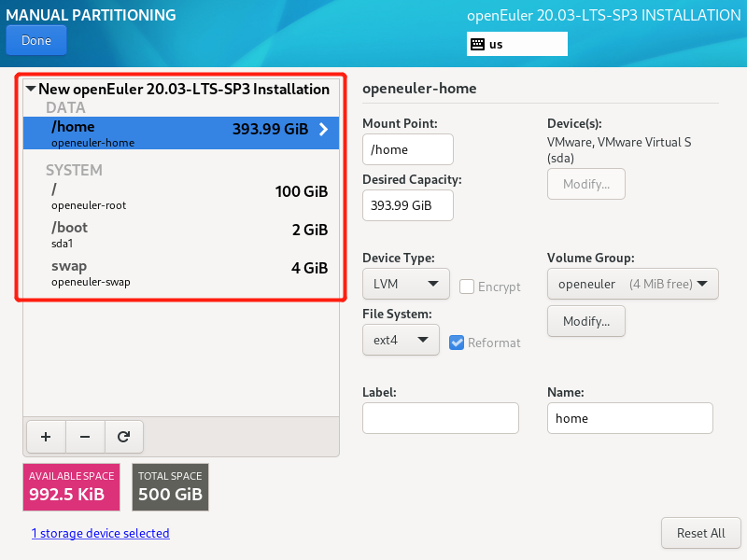Click the 2 GiB size of /boot
This screenshot has width=747, height=560.
click(x=310, y=230)
